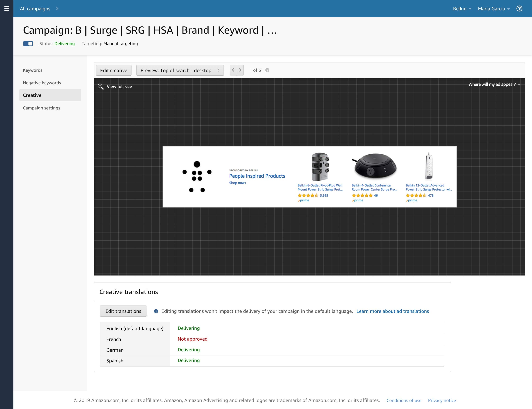Go to next ad preview arrow

240,70
